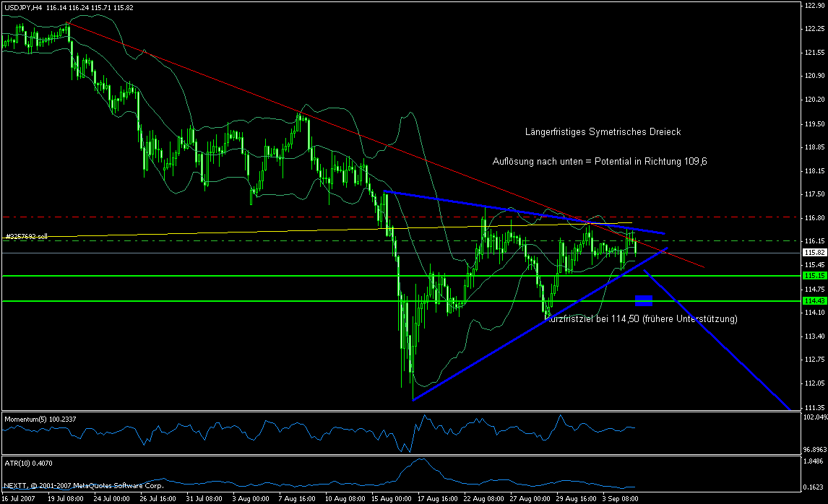Click the 116.15 price axis value
The height and width of the screenshot is (504, 828).
[x=815, y=240]
